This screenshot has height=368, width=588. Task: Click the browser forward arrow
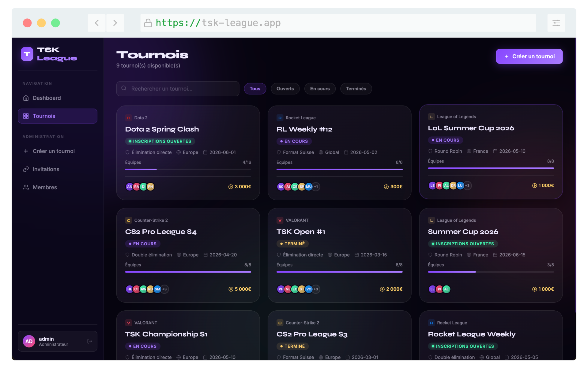click(x=115, y=23)
